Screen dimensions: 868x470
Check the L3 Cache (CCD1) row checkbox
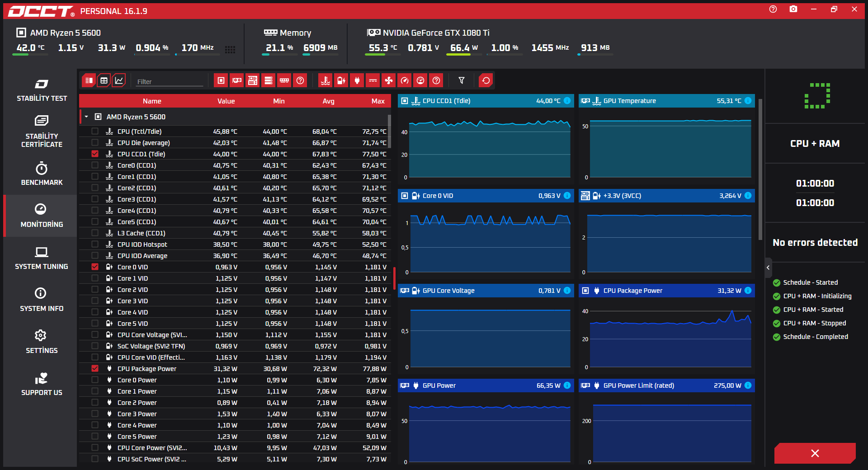(95, 233)
